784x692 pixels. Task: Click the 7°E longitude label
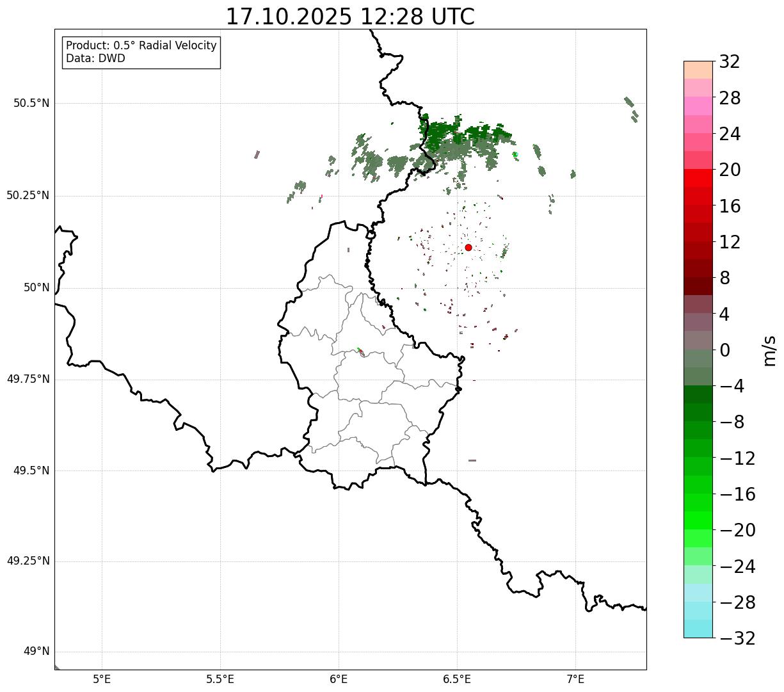(x=575, y=679)
